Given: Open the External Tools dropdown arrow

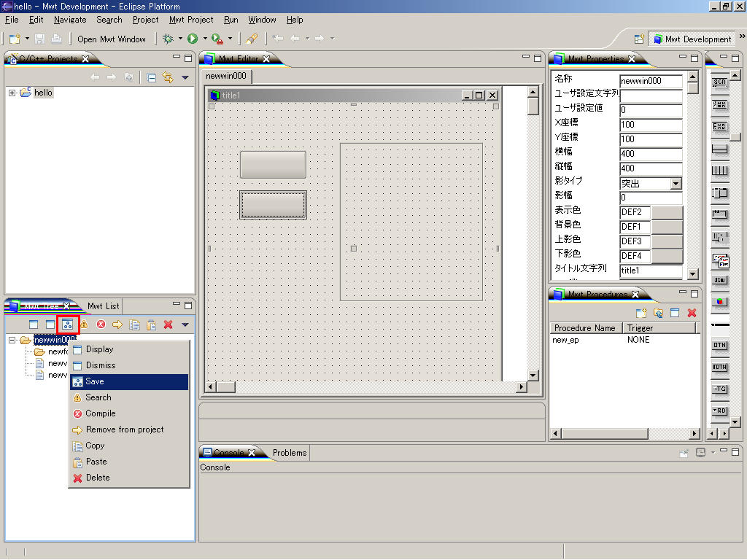Looking at the screenshot, I should [x=230, y=39].
